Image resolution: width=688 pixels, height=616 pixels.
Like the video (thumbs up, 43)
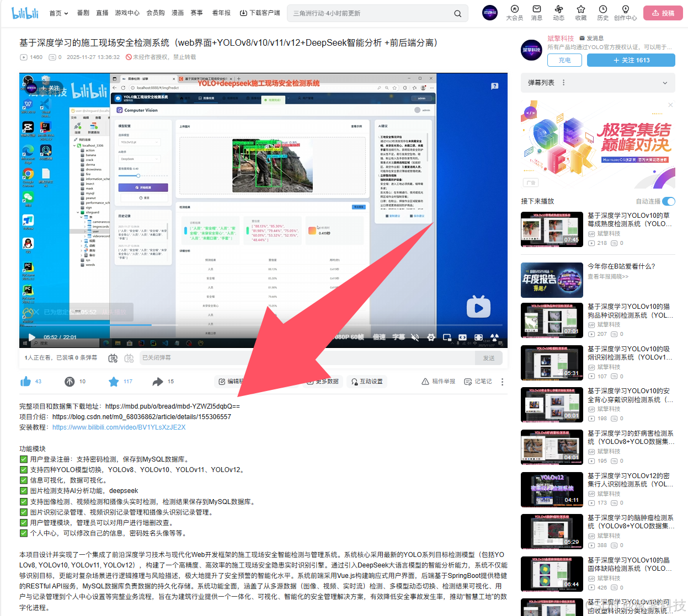click(25, 382)
